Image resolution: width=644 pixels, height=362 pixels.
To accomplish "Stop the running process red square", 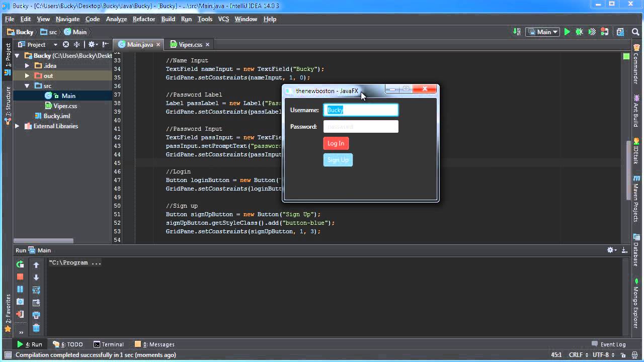I will (x=20, y=277).
